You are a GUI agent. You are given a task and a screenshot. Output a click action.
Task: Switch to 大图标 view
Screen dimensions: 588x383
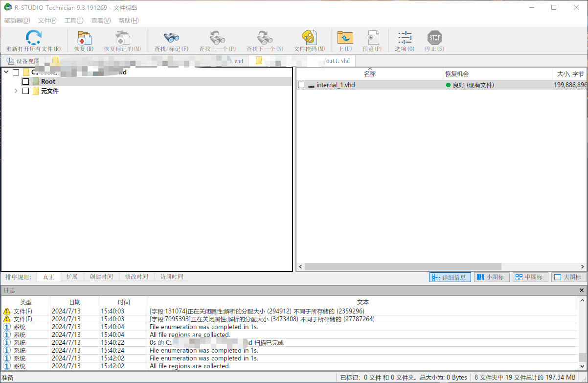pyautogui.click(x=569, y=277)
